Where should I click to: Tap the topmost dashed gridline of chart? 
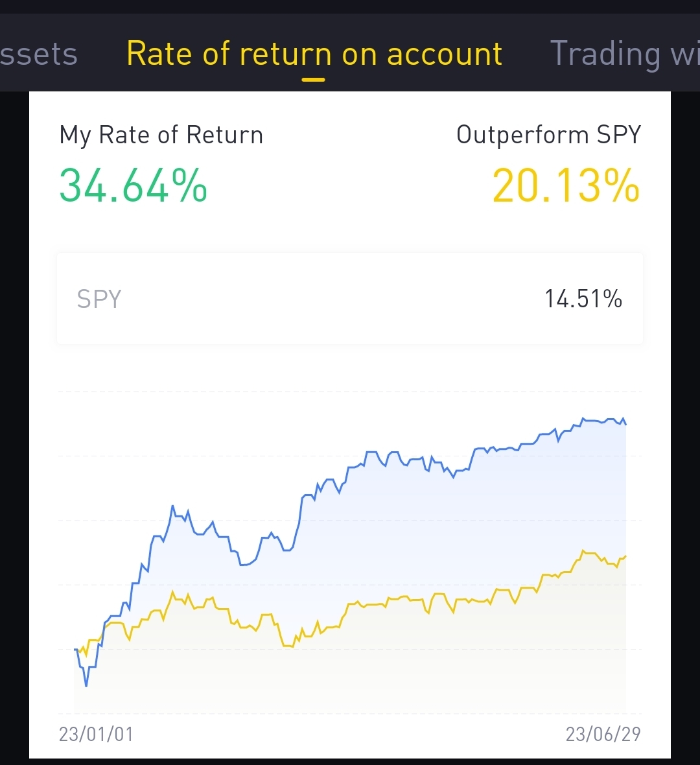point(350,392)
